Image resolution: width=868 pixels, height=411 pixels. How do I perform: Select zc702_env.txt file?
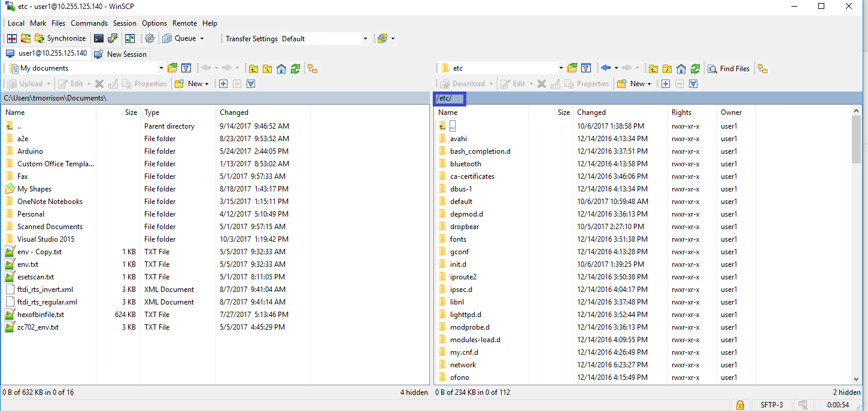(38, 327)
